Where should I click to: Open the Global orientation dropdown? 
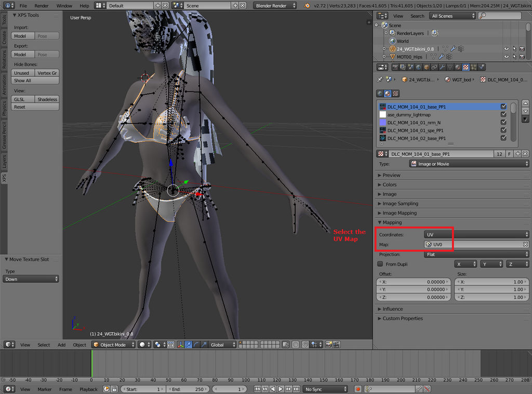point(222,345)
